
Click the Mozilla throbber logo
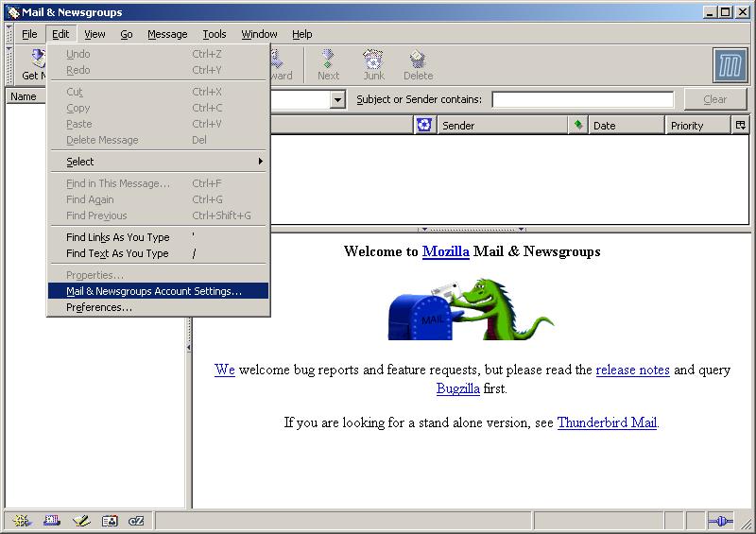click(730, 65)
